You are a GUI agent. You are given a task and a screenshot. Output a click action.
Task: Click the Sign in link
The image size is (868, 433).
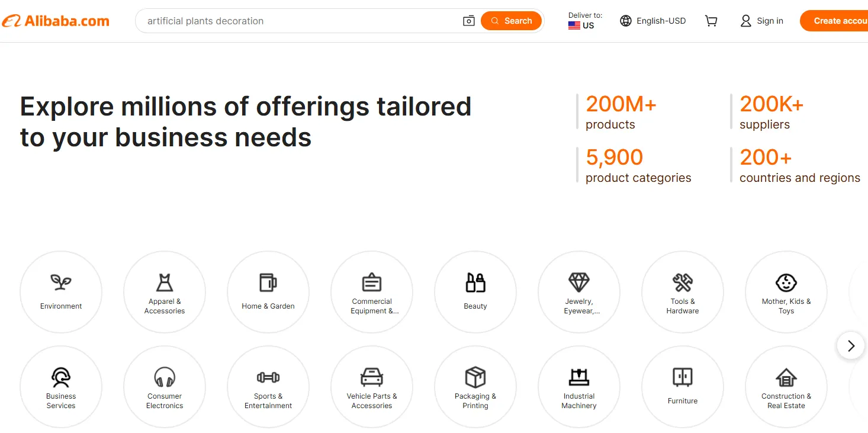tap(762, 21)
